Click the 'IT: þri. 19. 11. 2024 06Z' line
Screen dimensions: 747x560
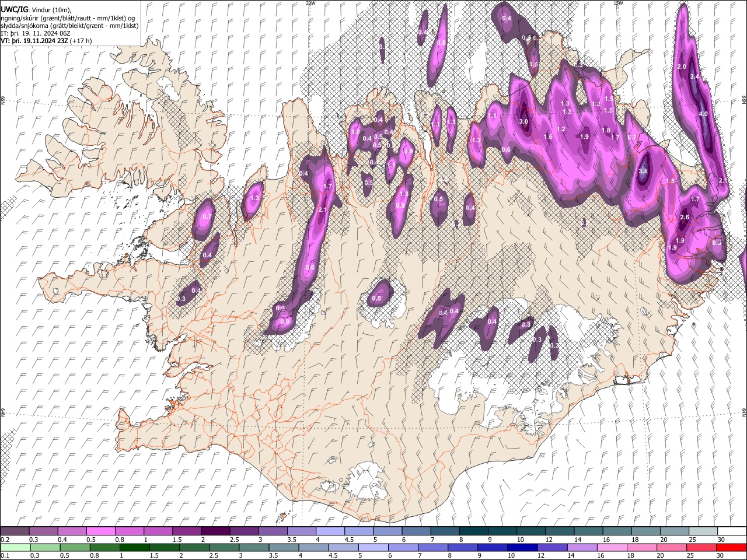[x=34, y=33]
